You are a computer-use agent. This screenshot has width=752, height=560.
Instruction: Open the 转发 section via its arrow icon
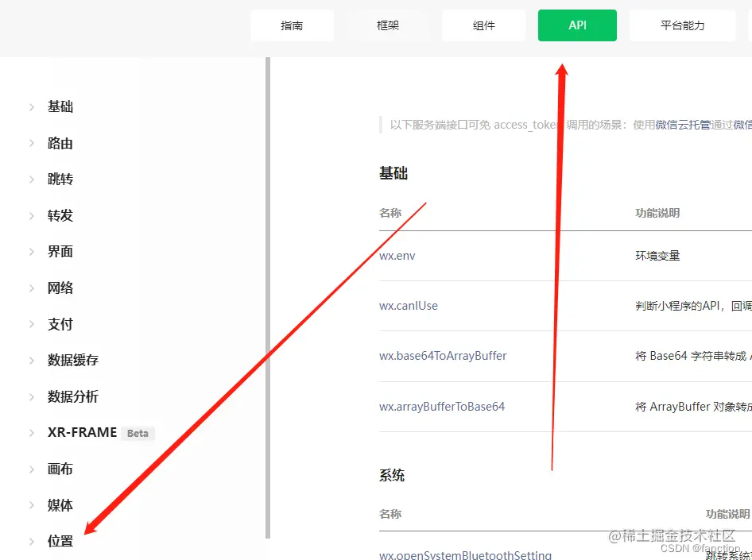coord(30,215)
